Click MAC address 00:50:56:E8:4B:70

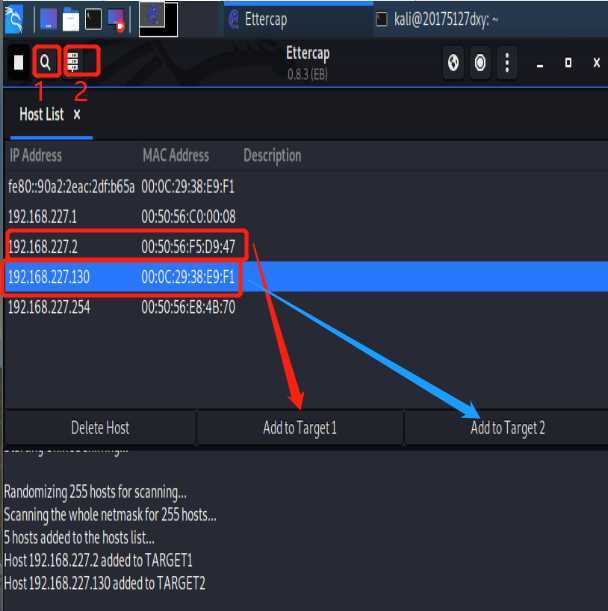(189, 307)
